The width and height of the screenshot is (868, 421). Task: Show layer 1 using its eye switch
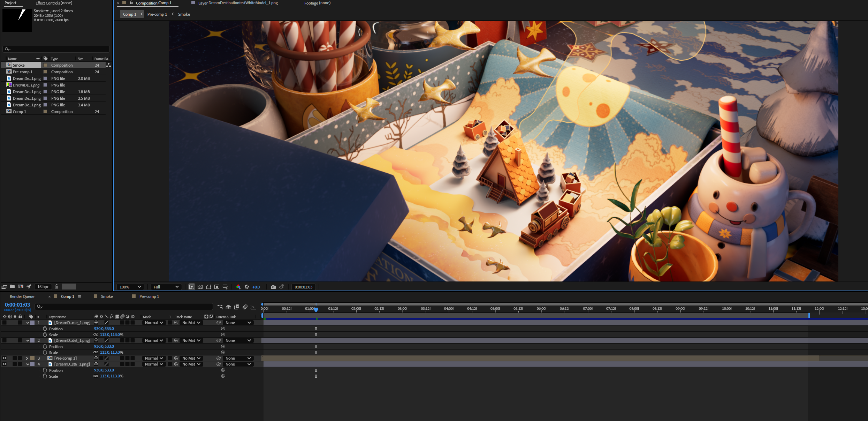5,323
